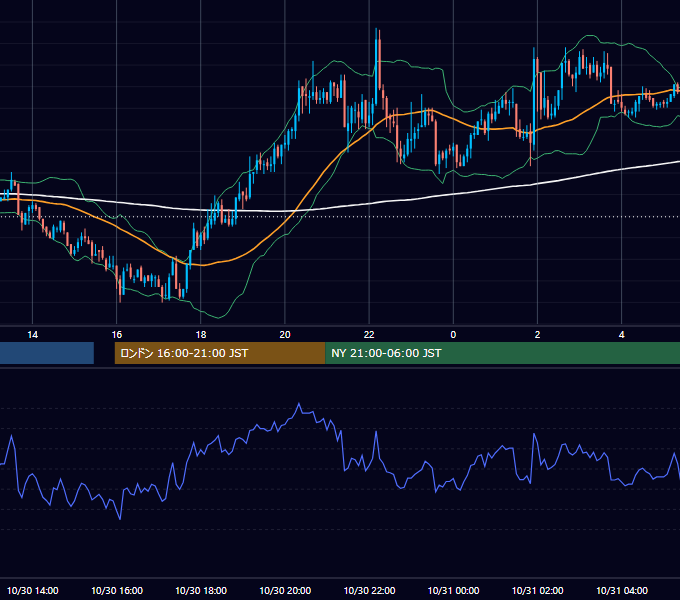Screen dimensions: 680x600
Task: Click the London 16:00-21:00 JST session bar
Action: click(x=220, y=353)
